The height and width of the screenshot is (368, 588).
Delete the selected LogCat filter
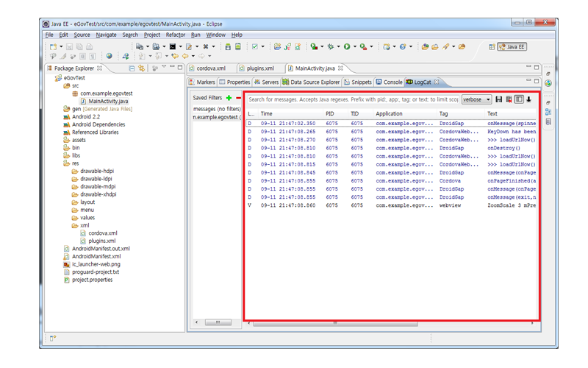point(238,98)
